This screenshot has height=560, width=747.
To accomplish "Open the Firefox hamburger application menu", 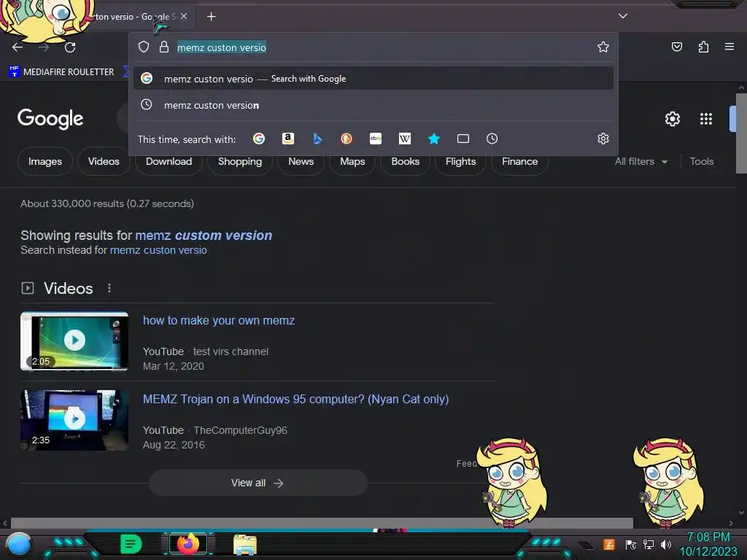I will tap(729, 47).
